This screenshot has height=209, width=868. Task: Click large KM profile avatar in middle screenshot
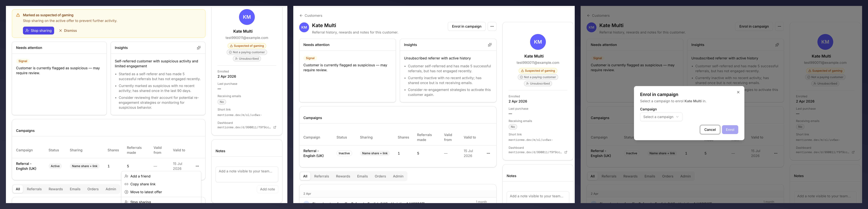[x=538, y=42]
